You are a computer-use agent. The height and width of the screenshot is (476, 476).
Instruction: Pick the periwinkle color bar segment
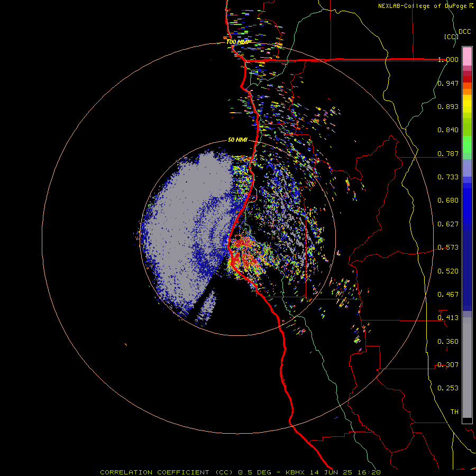pos(467,168)
